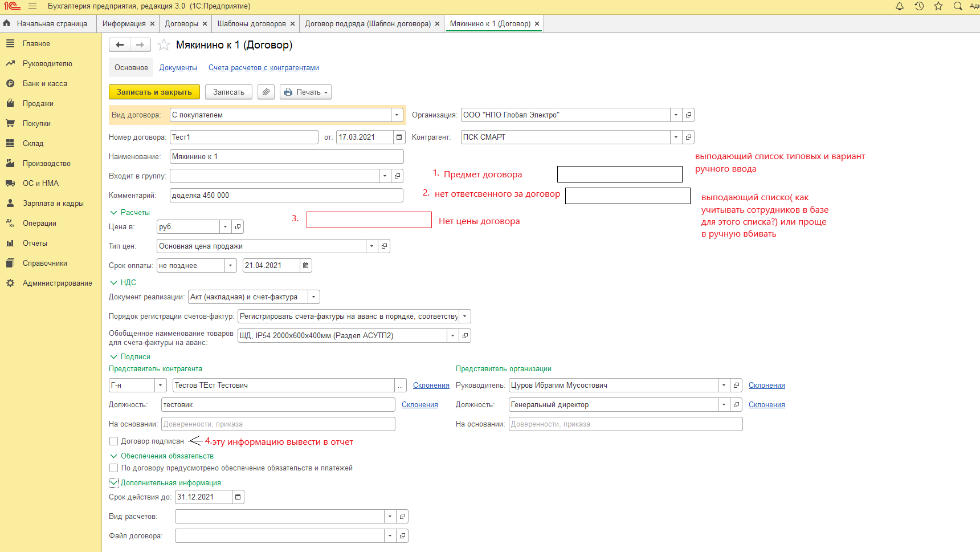This screenshot has width=980, height=552.
Task: Click the paperclip attach files icon
Action: coord(266,92)
